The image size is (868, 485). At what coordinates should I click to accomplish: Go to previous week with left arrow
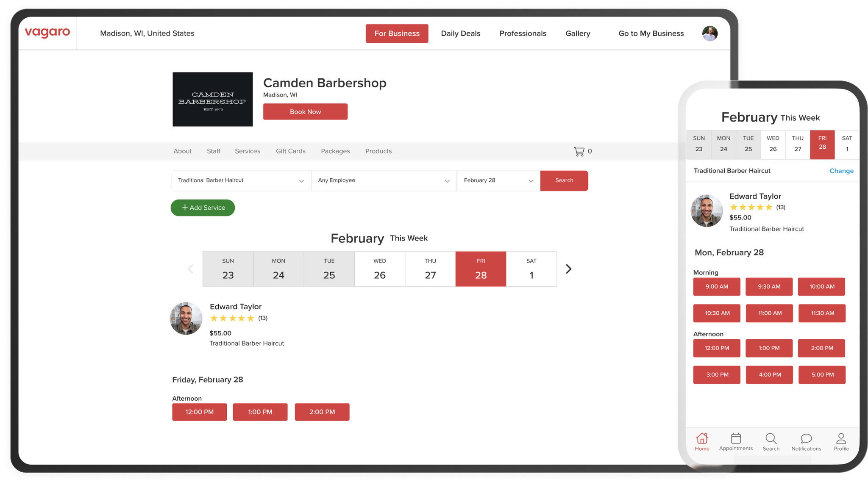pyautogui.click(x=191, y=269)
